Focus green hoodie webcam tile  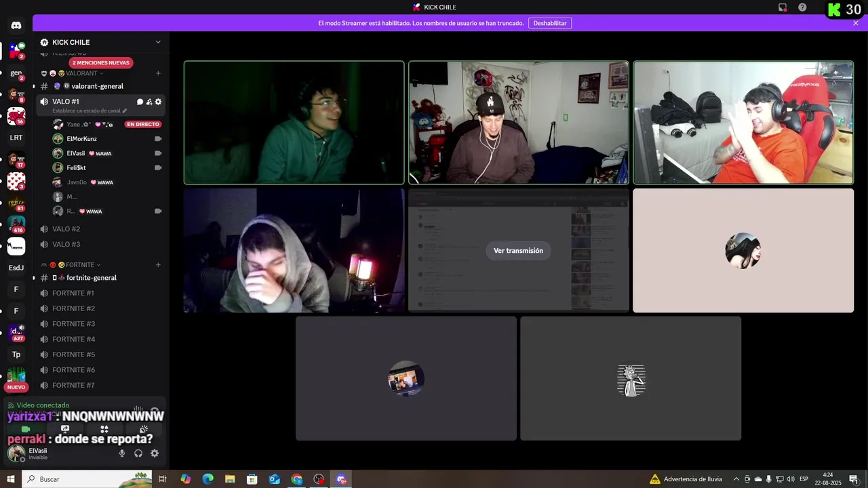(294, 123)
